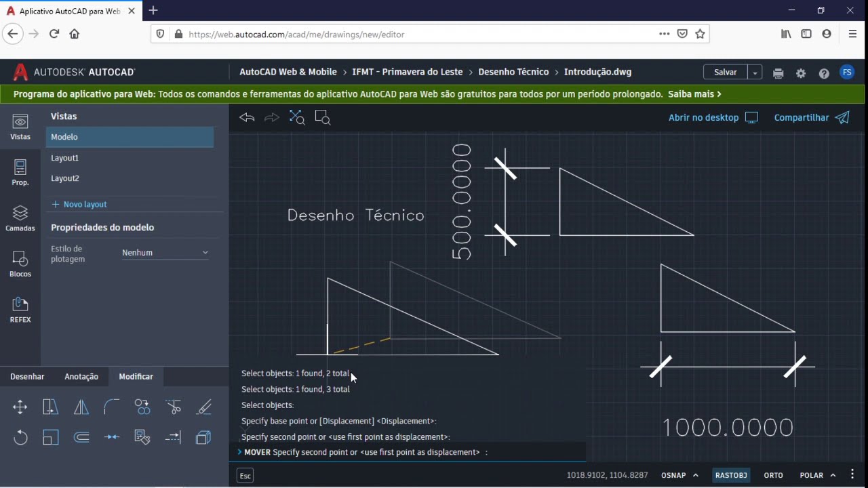Select the Scale tool
This screenshot has height=488, width=868.
tap(51, 437)
